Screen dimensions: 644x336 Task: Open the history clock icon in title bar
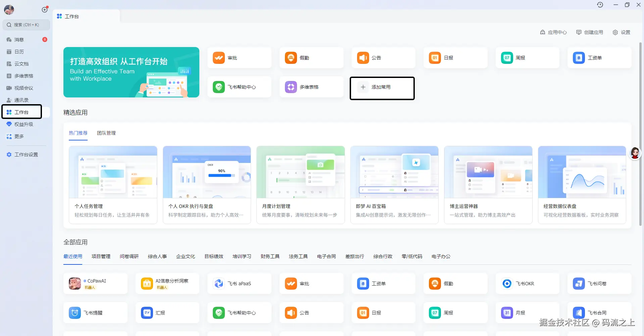click(600, 5)
